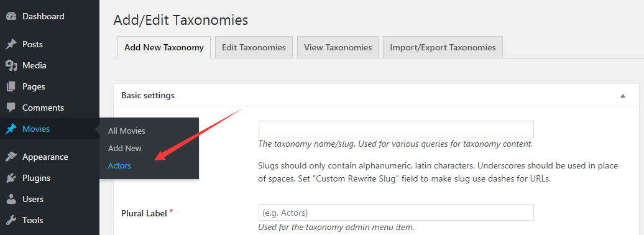Click the Users person icon
Viewport: 644px width, 235px height.
pyautogui.click(x=11, y=200)
